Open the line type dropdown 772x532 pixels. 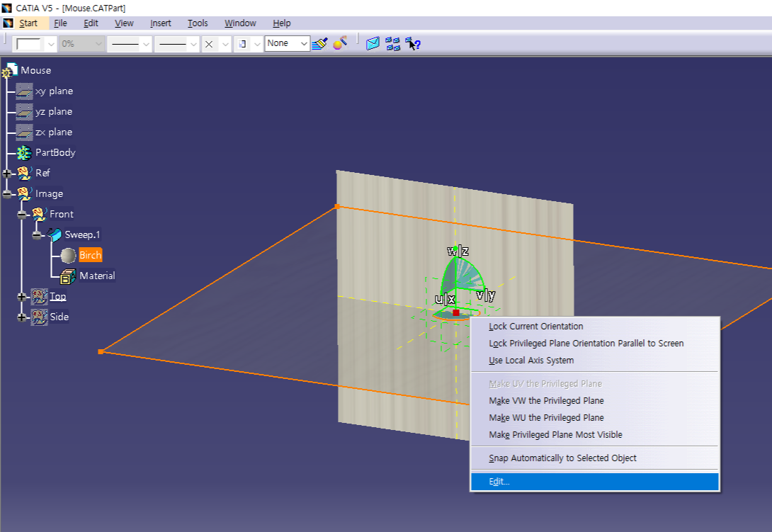pyautogui.click(x=193, y=44)
